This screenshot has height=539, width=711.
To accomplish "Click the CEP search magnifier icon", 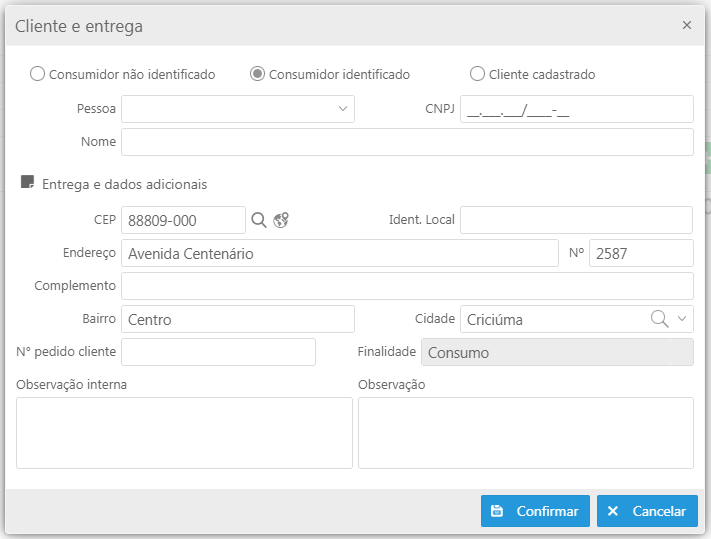I will 258,220.
